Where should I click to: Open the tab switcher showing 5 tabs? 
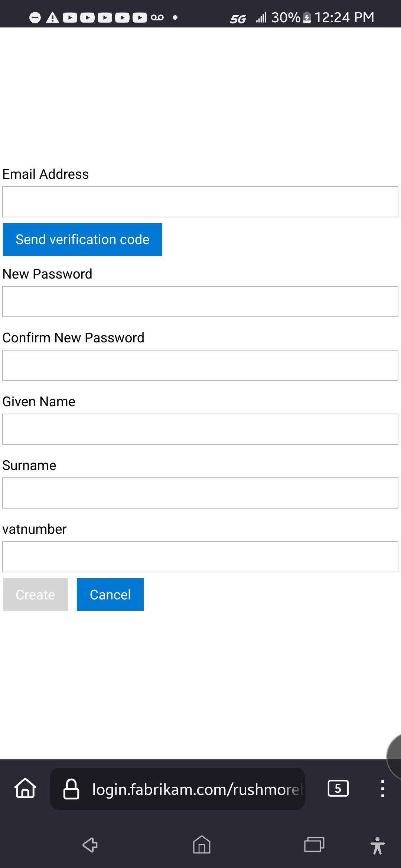pos(338,788)
